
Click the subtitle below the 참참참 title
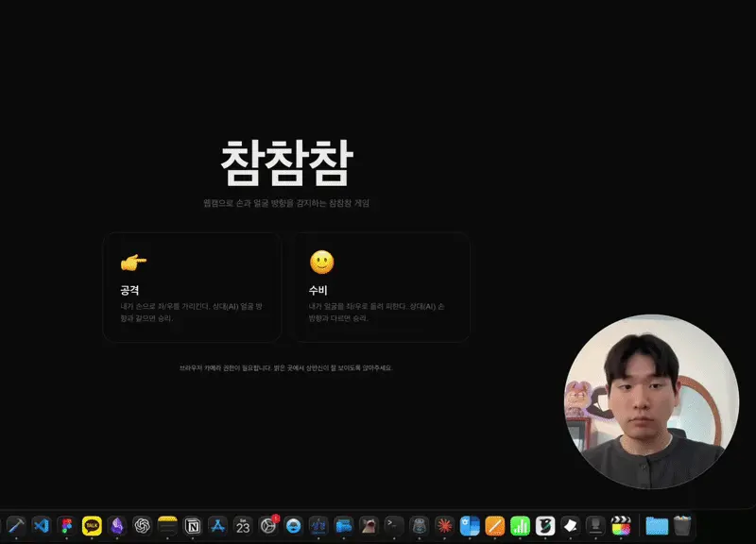[286, 203]
